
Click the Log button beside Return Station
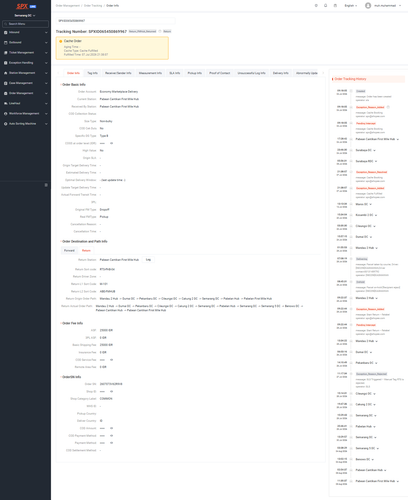(148, 260)
